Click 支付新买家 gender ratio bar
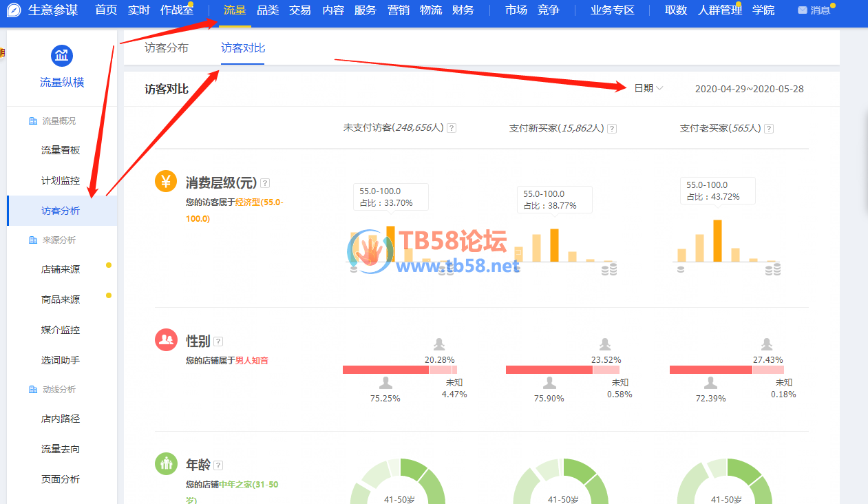868x504 pixels. pyautogui.click(x=564, y=370)
